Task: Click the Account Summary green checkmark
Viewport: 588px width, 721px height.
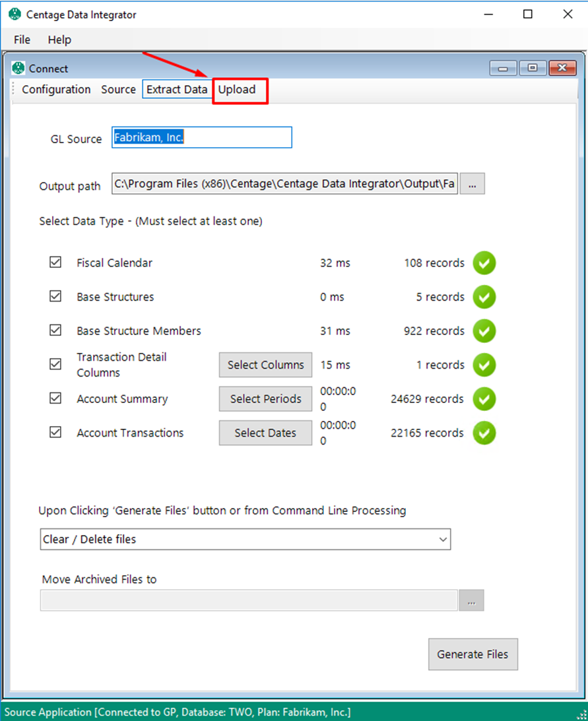Action: point(484,399)
